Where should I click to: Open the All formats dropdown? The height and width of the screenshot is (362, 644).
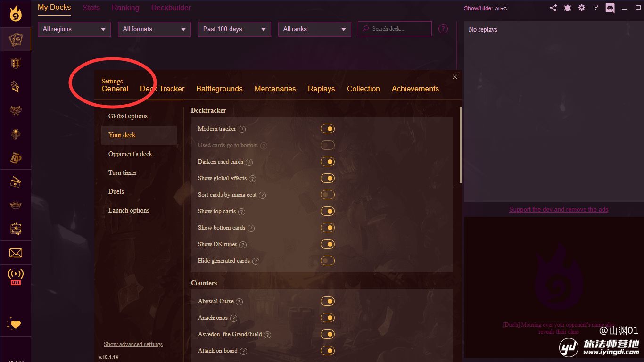154,29
